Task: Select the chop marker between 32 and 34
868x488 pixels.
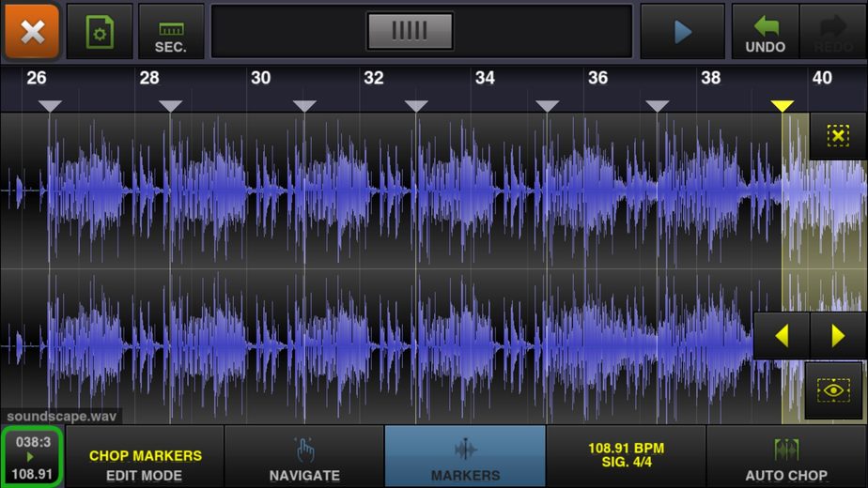Action: coord(416,106)
